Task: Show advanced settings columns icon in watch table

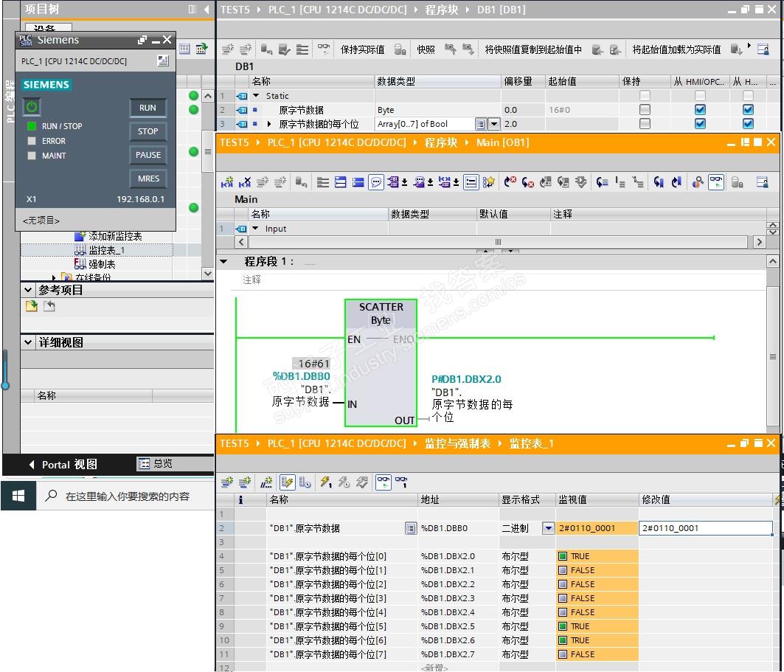Action: coord(305,482)
